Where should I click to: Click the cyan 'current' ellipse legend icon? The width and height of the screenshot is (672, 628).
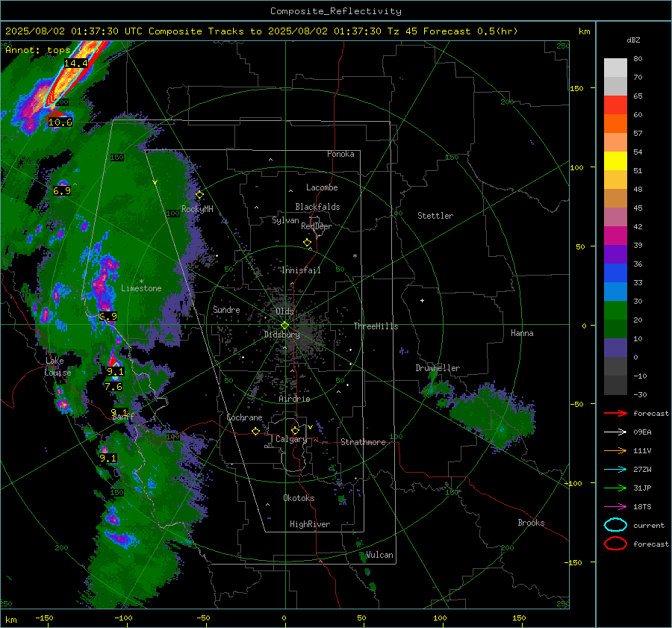[x=615, y=525]
